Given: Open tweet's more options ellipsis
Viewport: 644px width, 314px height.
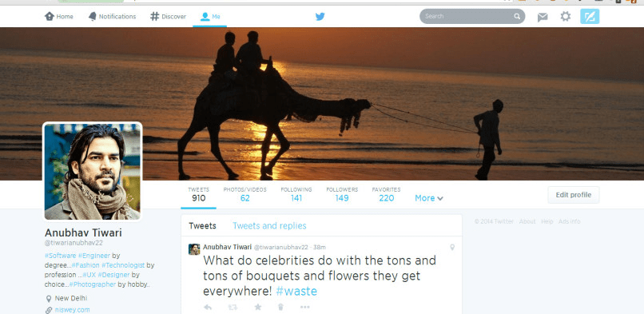Looking at the screenshot, I should (304, 307).
